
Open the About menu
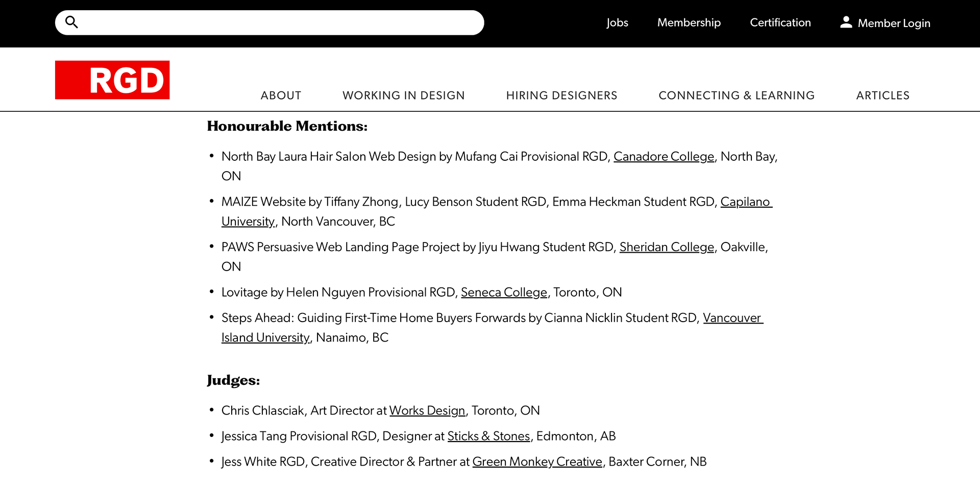click(x=281, y=95)
